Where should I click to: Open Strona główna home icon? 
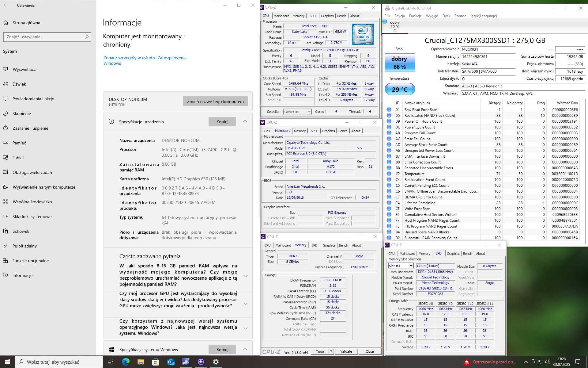6,23
